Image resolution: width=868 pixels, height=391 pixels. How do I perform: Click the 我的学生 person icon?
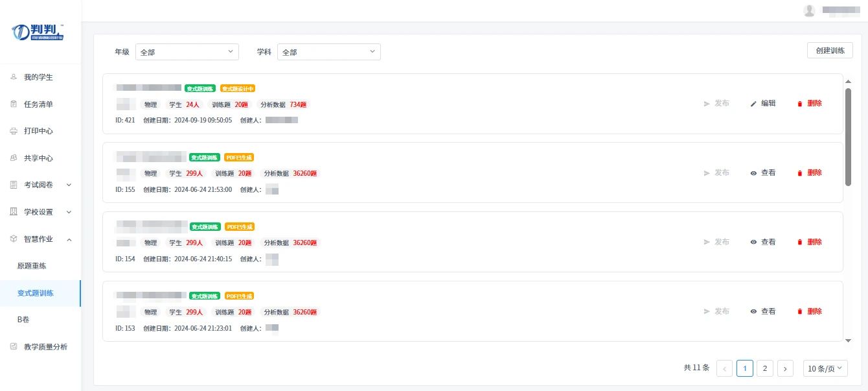tap(14, 77)
